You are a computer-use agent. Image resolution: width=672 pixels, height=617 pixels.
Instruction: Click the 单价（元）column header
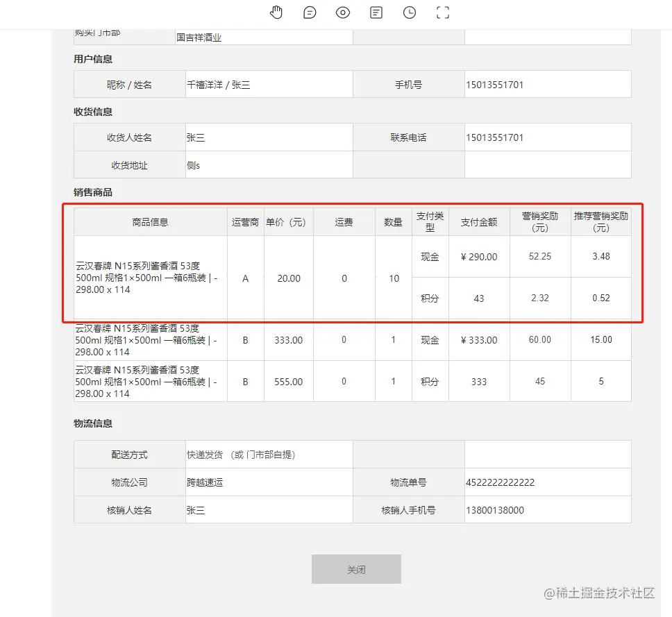point(288,222)
